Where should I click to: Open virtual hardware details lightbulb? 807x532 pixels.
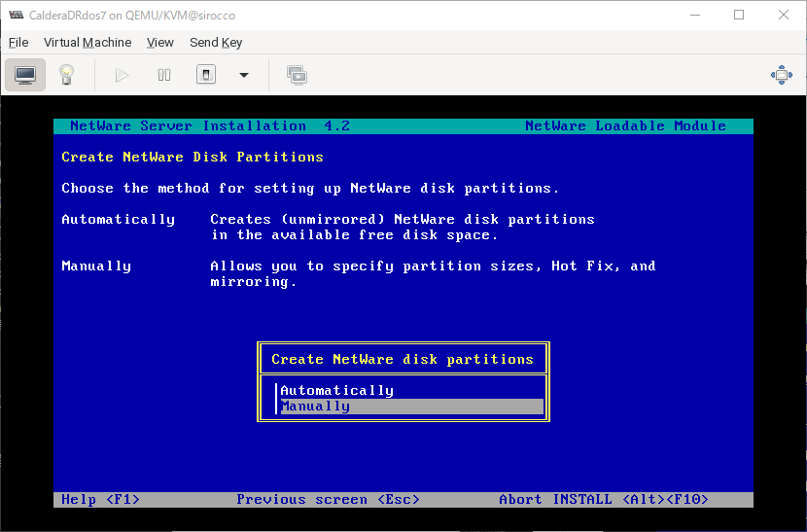[66, 75]
